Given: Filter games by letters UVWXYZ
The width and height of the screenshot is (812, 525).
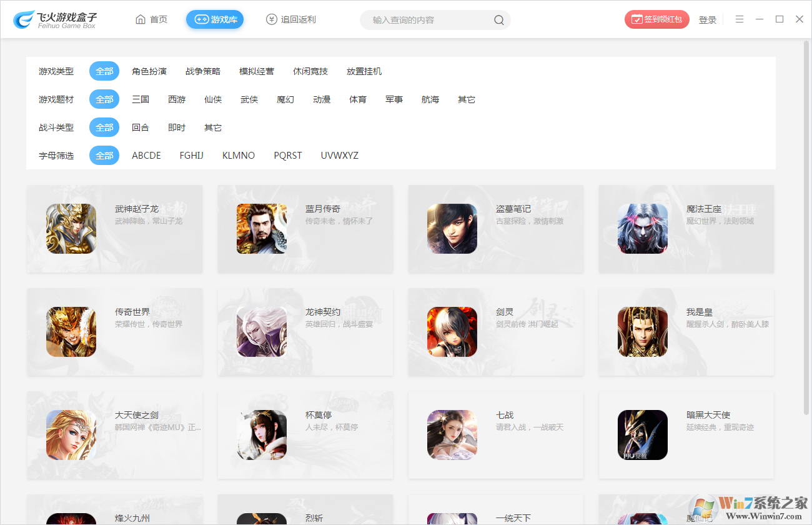Looking at the screenshot, I should coord(340,156).
